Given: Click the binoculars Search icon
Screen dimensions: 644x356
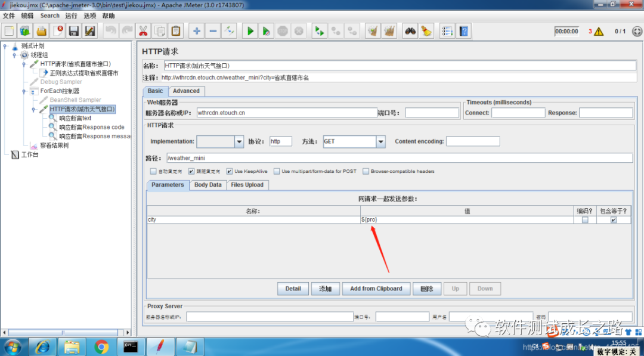Looking at the screenshot, I should point(410,31).
